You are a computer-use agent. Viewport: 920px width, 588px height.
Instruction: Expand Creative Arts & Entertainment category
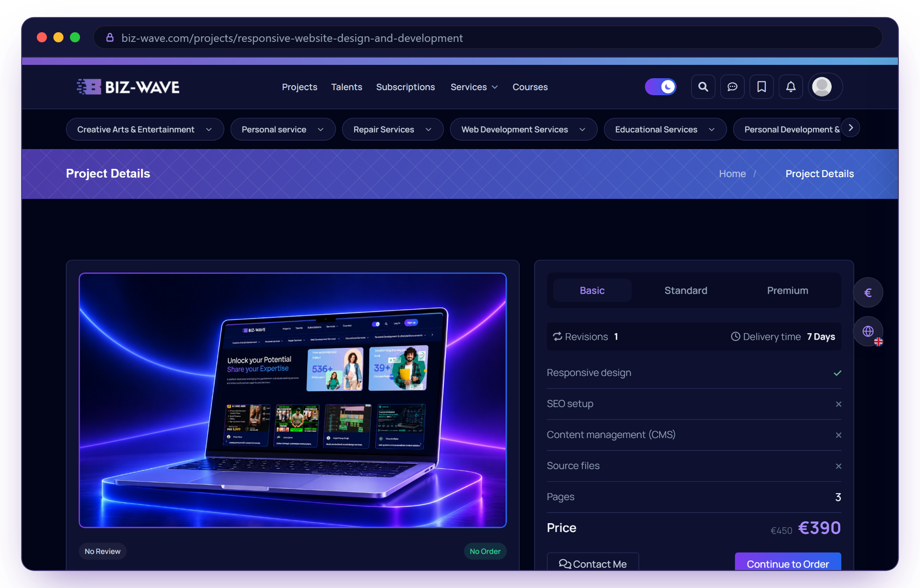(x=145, y=129)
